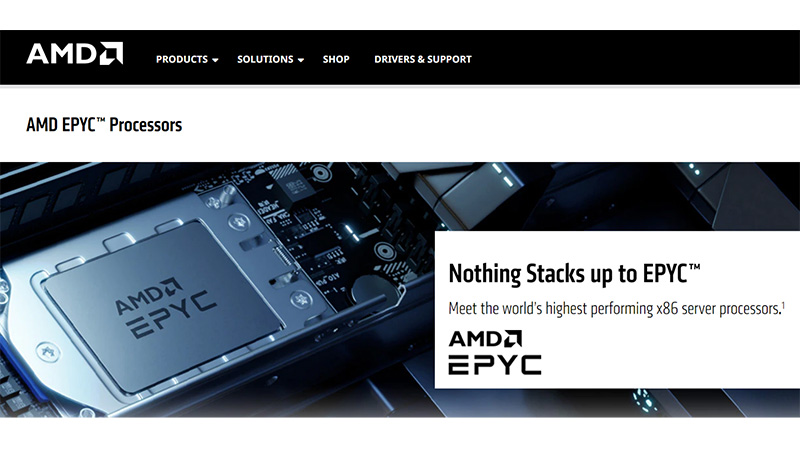The image size is (800, 450).
Task: Click the AMD EPYC™ Processors page heading
Action: [104, 125]
